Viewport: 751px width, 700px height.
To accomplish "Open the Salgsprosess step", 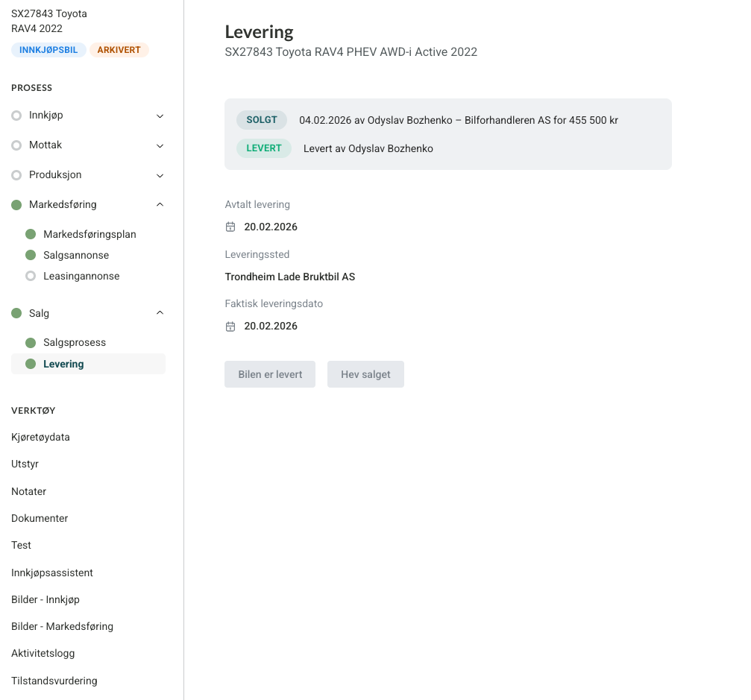I will (x=75, y=343).
